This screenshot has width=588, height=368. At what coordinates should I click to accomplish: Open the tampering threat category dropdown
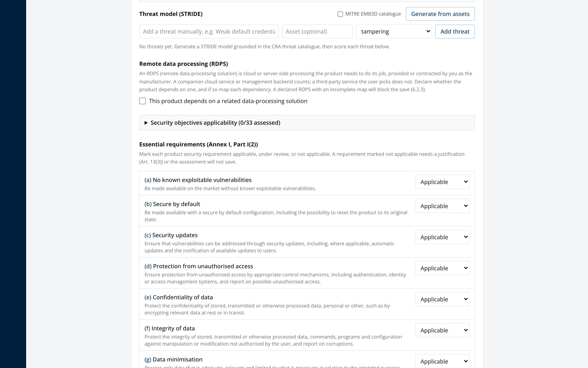pyautogui.click(x=394, y=31)
